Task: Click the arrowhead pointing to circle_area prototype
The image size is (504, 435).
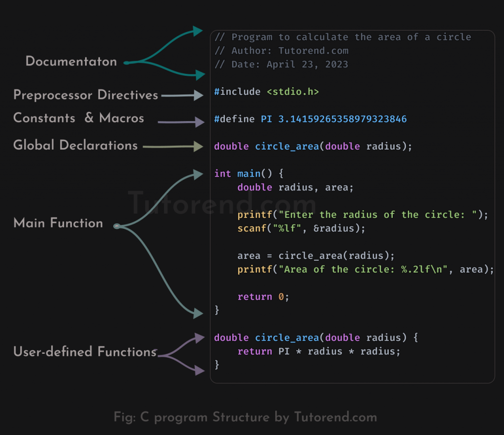Action: click(x=199, y=147)
